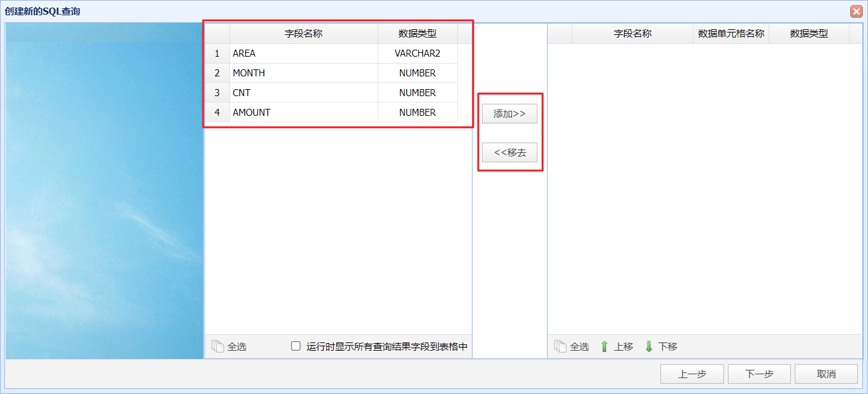Enable show all query result fields checkbox
Viewport: 868px width, 394px height.
click(x=295, y=346)
